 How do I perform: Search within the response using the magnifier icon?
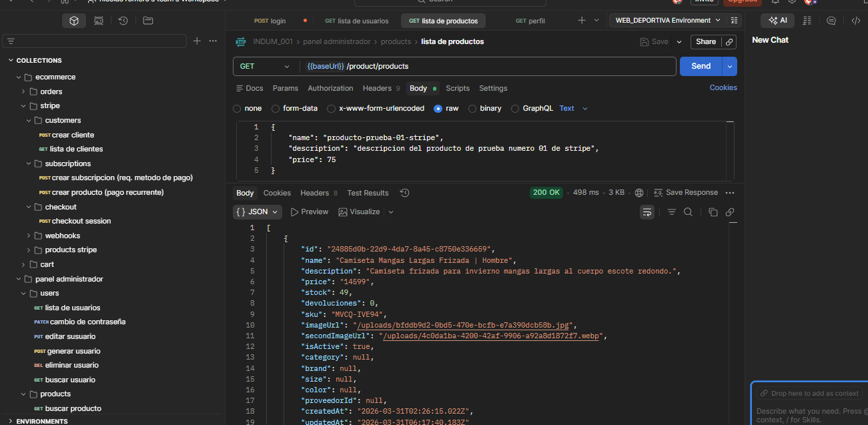click(689, 211)
